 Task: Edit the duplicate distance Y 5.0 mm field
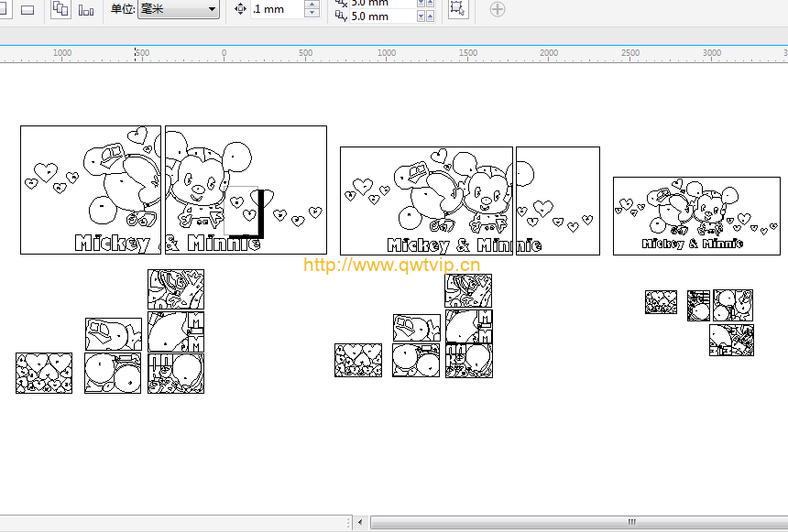383,16
